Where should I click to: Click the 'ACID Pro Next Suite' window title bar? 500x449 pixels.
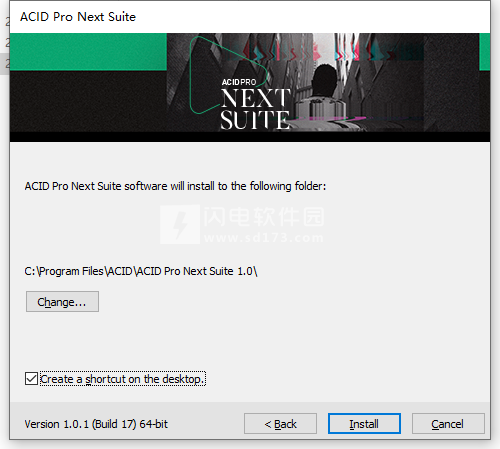pos(250,17)
